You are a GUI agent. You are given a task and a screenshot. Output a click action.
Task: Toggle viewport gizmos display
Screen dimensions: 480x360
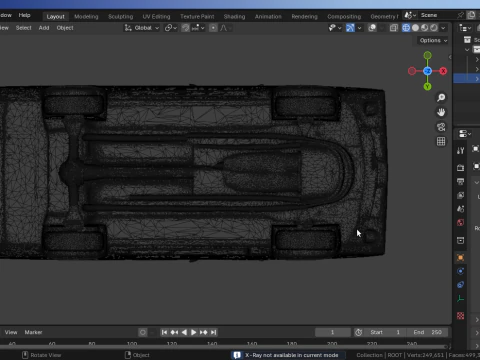point(350,28)
